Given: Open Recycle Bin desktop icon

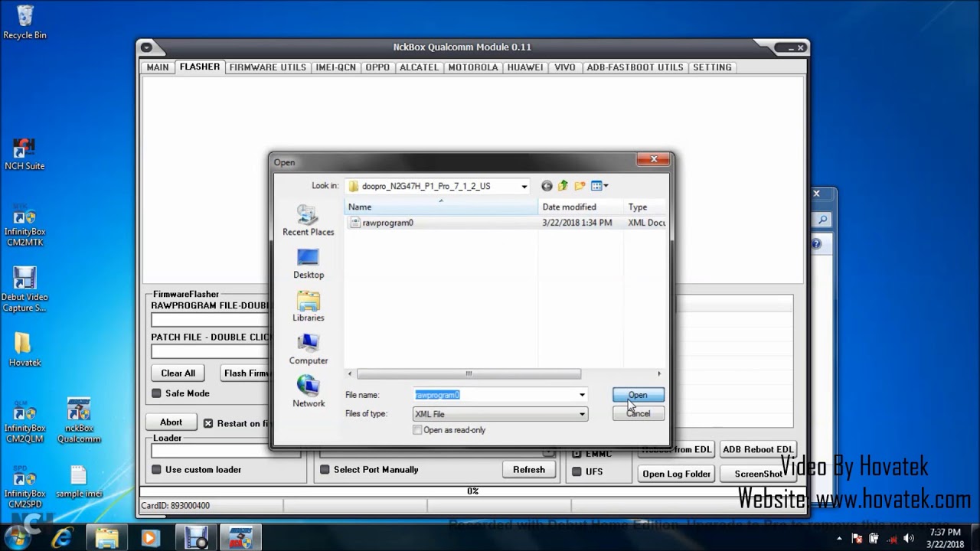Looking at the screenshot, I should click(24, 22).
